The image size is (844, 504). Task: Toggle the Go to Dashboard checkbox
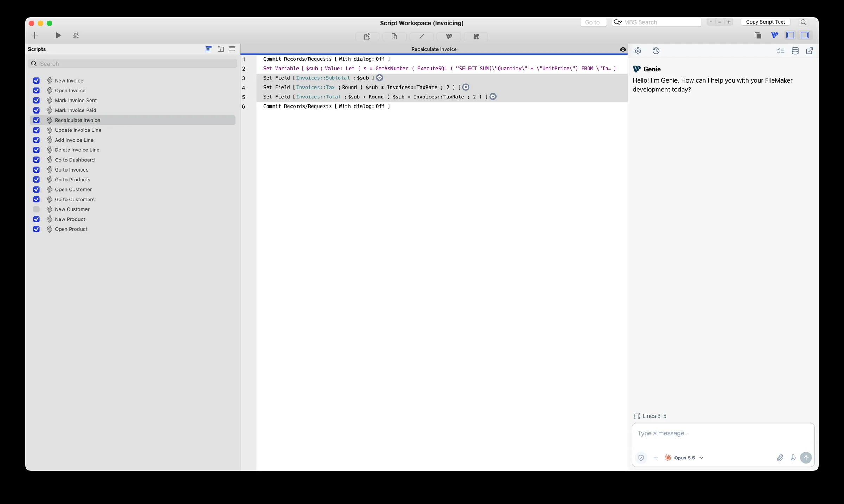click(37, 160)
